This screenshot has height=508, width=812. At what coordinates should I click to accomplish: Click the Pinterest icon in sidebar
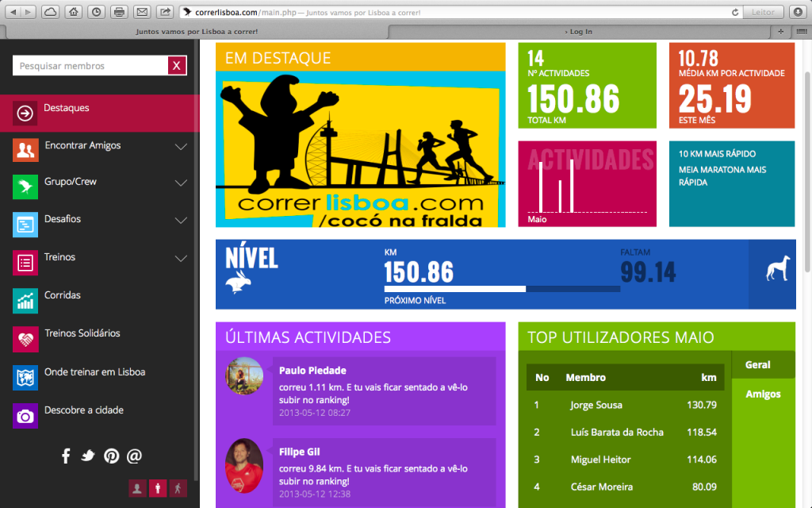111,456
